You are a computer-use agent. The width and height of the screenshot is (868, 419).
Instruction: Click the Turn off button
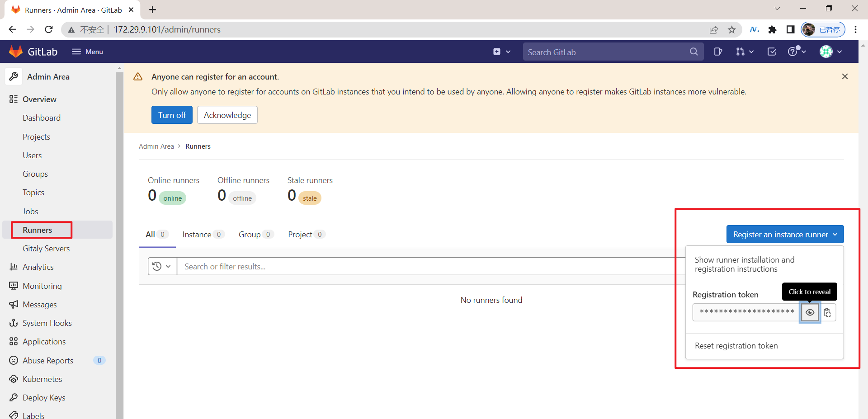(x=172, y=115)
